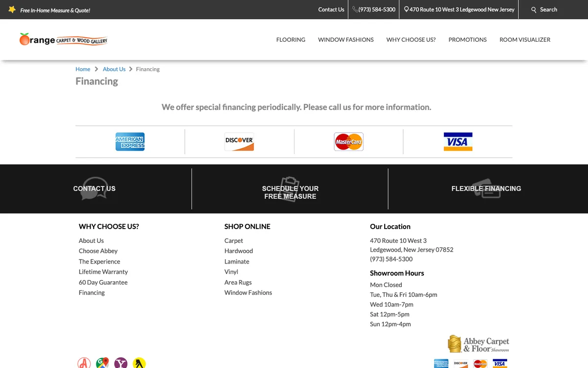Click the small footer American Express icon

(441, 364)
